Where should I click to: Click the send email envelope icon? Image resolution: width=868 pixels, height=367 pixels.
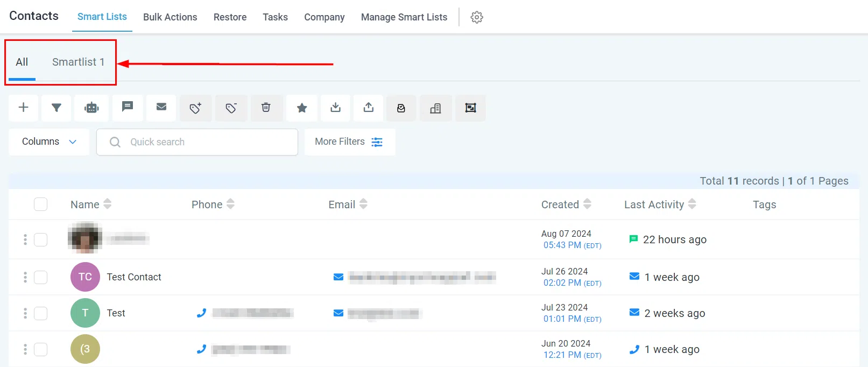coord(161,108)
